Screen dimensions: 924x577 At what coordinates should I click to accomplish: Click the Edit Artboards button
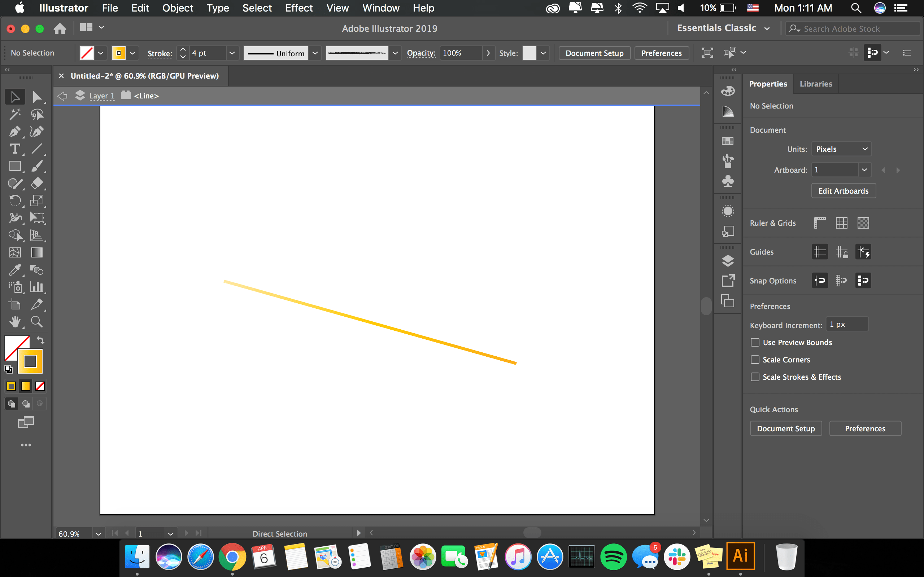843,190
